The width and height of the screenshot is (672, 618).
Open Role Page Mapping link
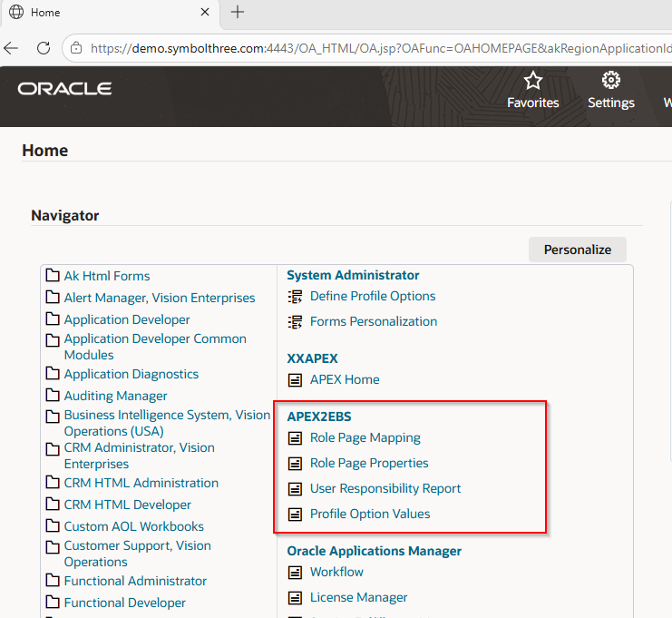click(365, 437)
